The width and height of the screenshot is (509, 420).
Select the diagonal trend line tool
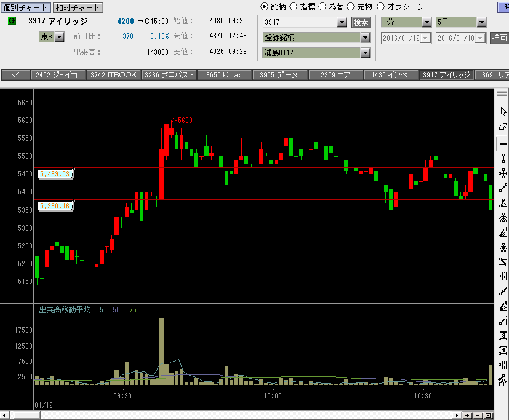click(503, 188)
